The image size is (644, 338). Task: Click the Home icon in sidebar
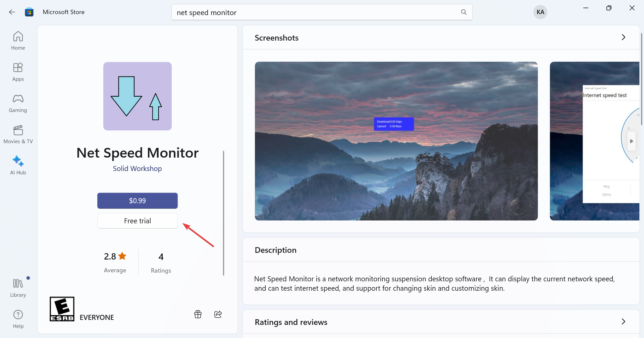pos(18,40)
